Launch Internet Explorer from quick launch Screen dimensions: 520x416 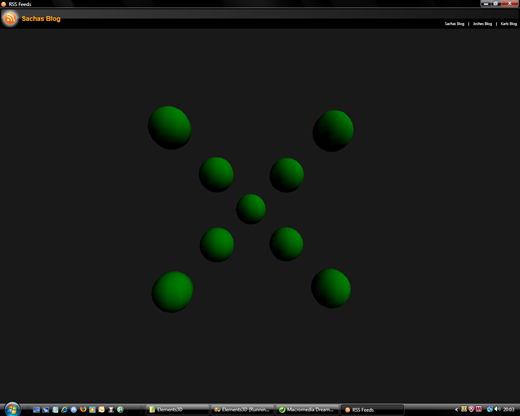(x=64, y=409)
